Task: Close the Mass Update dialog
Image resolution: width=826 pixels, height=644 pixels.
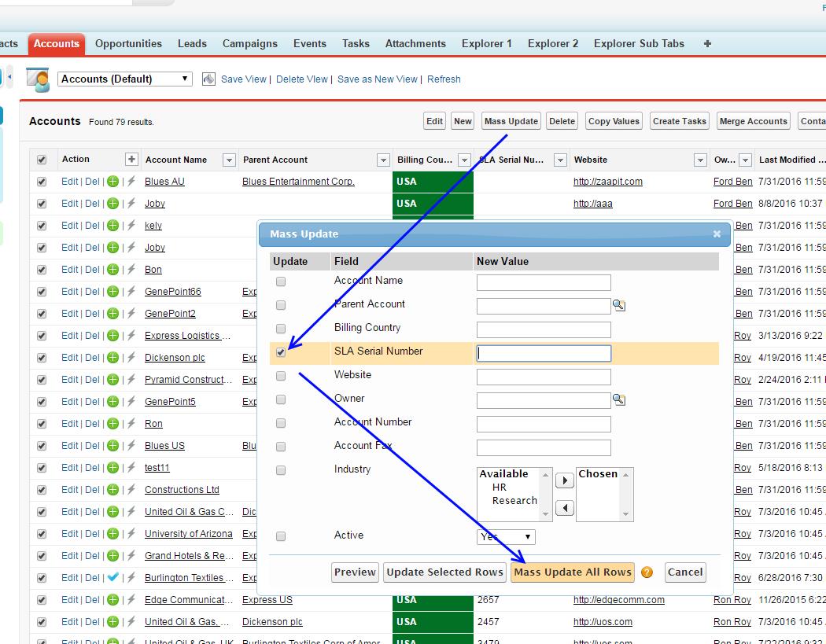Action: (717, 234)
